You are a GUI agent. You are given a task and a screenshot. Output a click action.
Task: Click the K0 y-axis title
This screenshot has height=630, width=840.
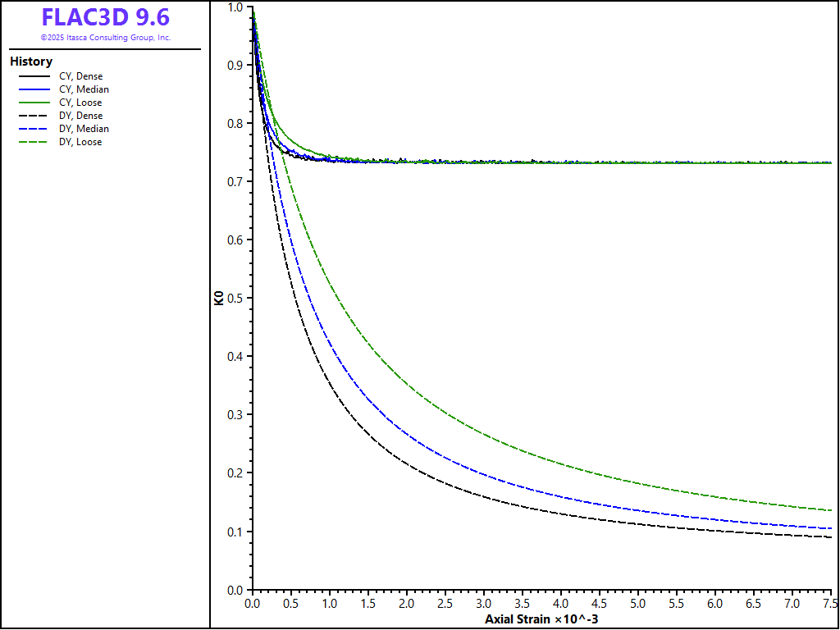click(219, 299)
